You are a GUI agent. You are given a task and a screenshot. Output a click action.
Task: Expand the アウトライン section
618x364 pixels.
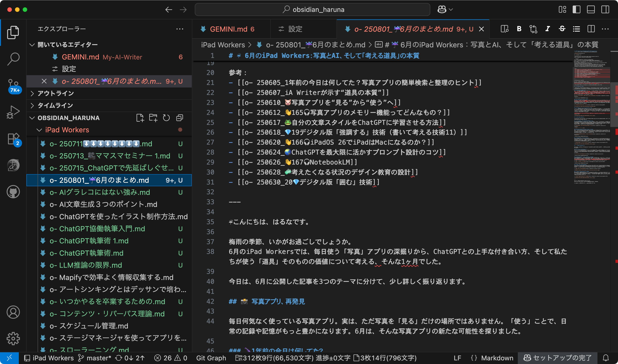(x=55, y=93)
